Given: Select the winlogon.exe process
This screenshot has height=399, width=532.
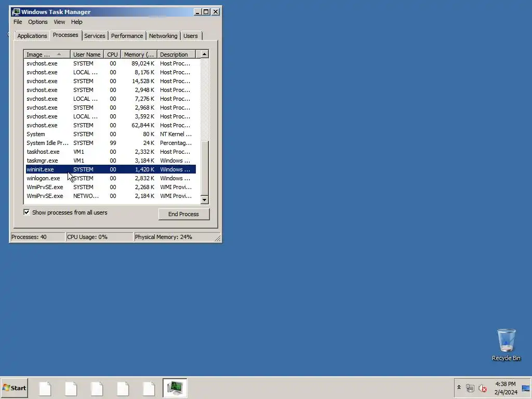Looking at the screenshot, I should [111, 178].
